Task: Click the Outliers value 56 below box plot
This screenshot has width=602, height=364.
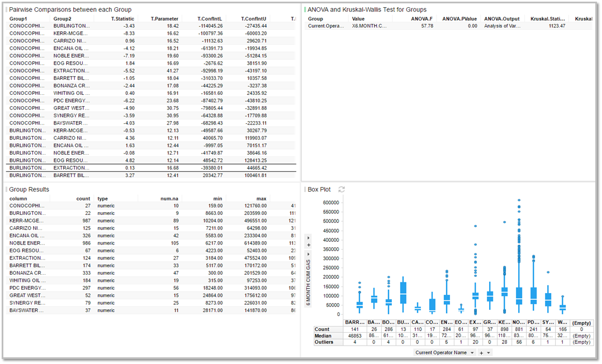Action: point(519,342)
